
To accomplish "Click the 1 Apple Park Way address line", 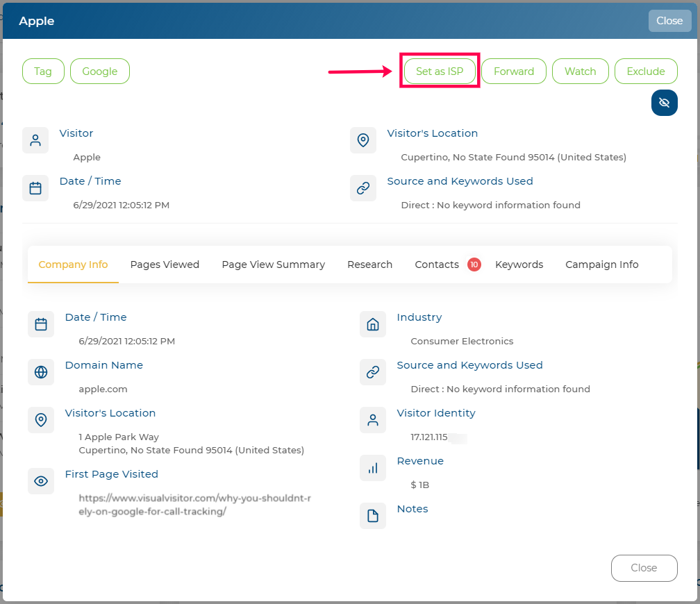I will pyautogui.click(x=119, y=437).
